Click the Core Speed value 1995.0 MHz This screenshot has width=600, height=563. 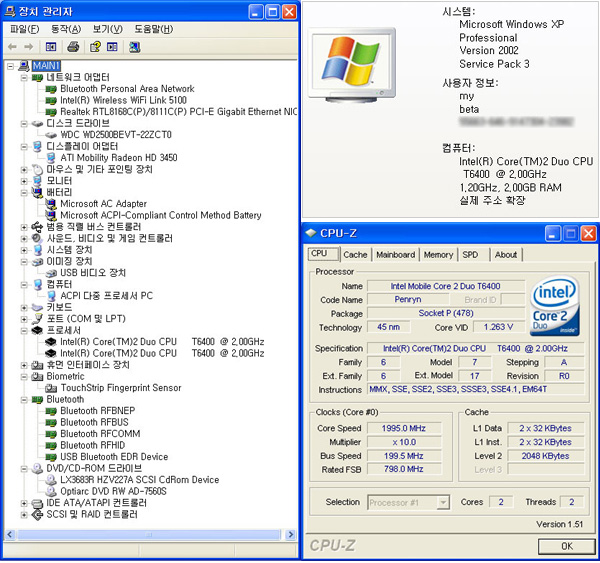click(404, 428)
